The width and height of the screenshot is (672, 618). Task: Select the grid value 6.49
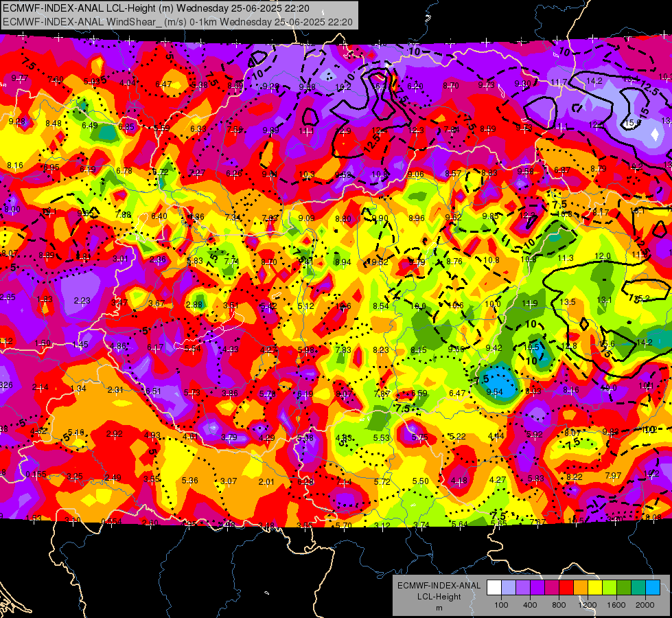click(x=89, y=125)
